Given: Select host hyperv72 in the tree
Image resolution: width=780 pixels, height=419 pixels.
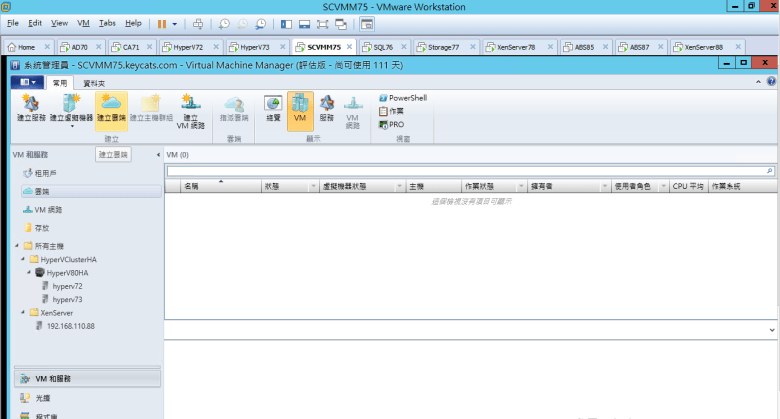Looking at the screenshot, I should pos(67,286).
